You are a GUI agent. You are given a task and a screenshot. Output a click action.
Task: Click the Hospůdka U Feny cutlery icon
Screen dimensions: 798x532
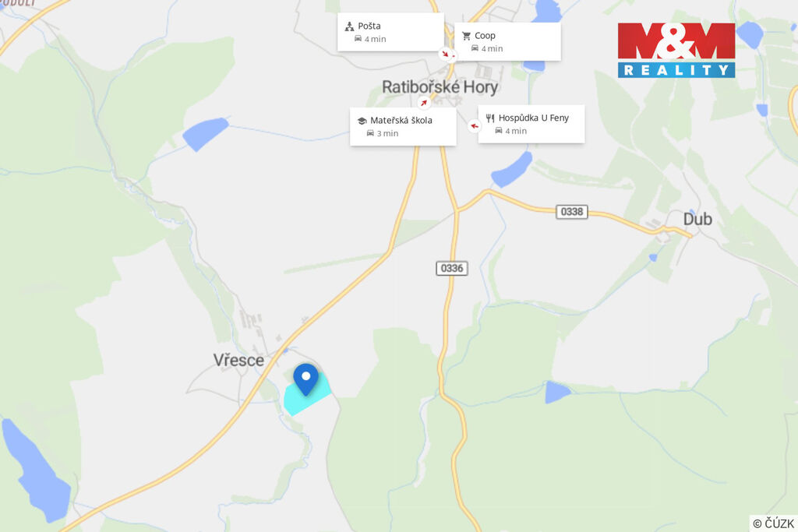pos(490,118)
